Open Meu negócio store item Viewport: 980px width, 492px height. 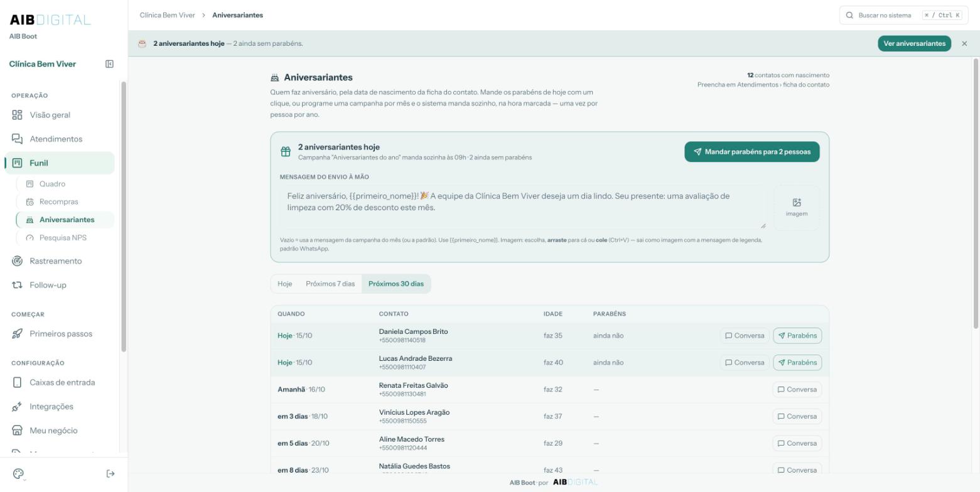pyautogui.click(x=60, y=430)
